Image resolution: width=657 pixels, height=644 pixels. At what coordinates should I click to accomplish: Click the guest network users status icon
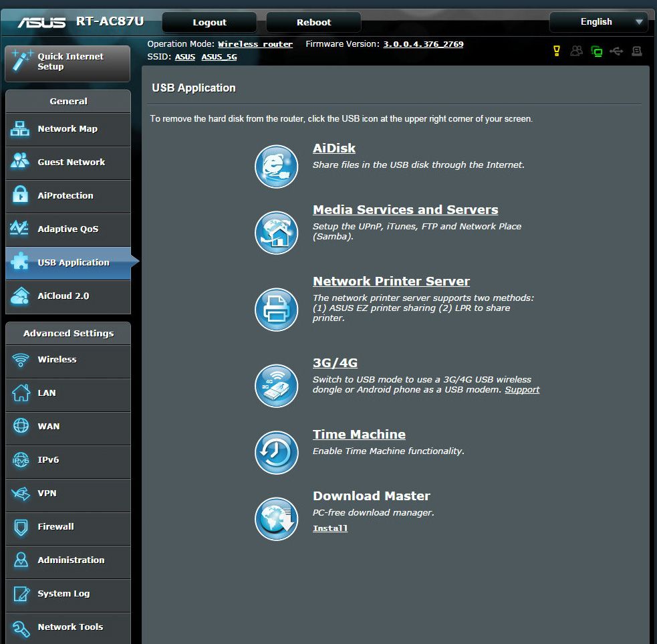(x=576, y=51)
